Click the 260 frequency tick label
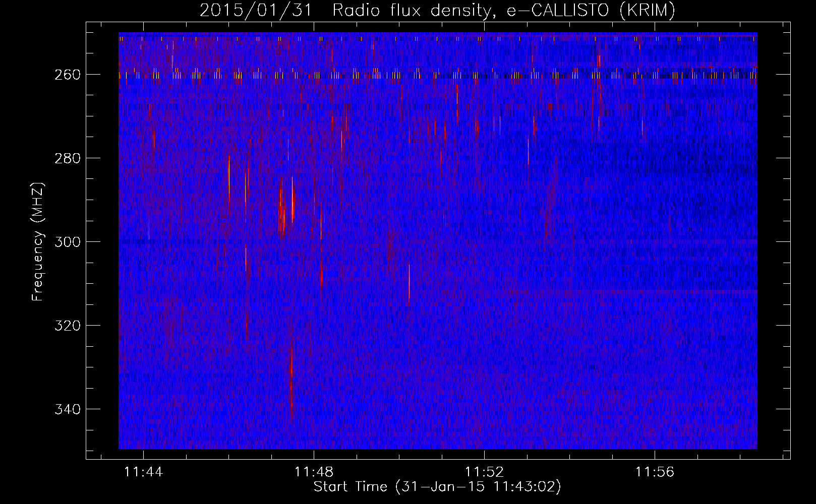The height and width of the screenshot is (504, 816). coord(68,75)
